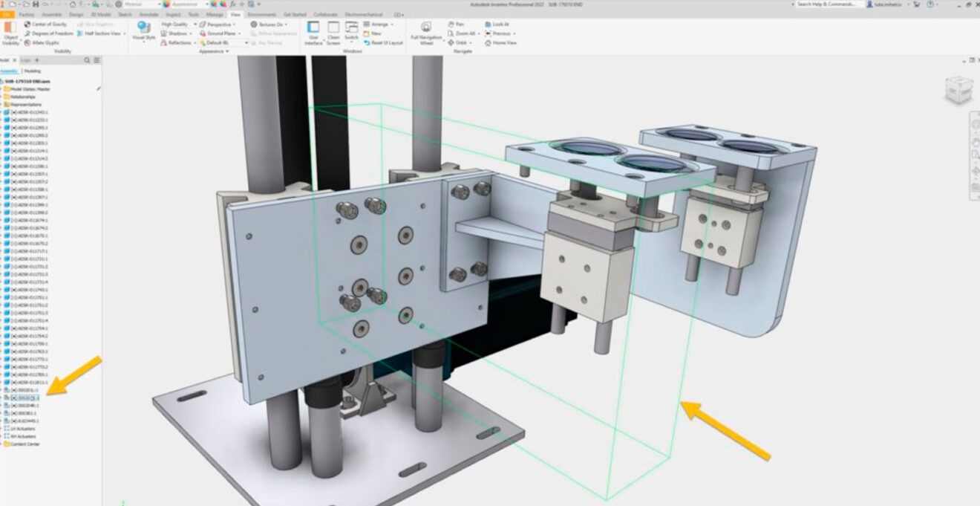Activate the Orbit tool

(455, 42)
